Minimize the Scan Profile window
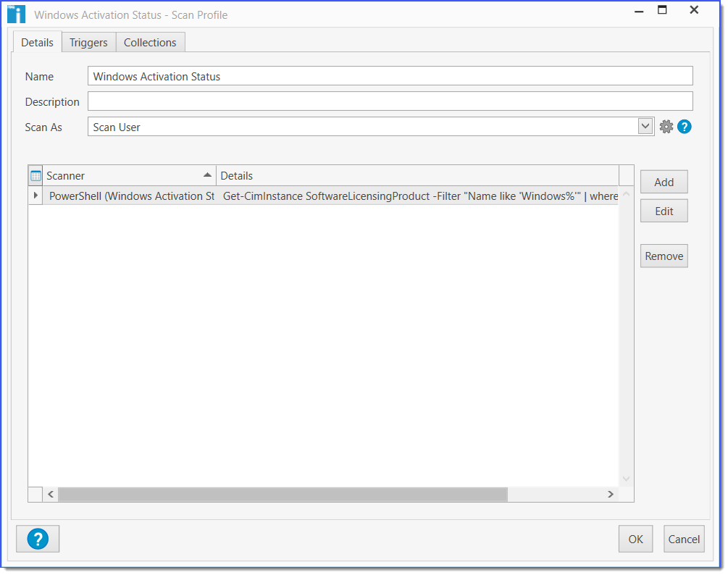 (x=639, y=11)
